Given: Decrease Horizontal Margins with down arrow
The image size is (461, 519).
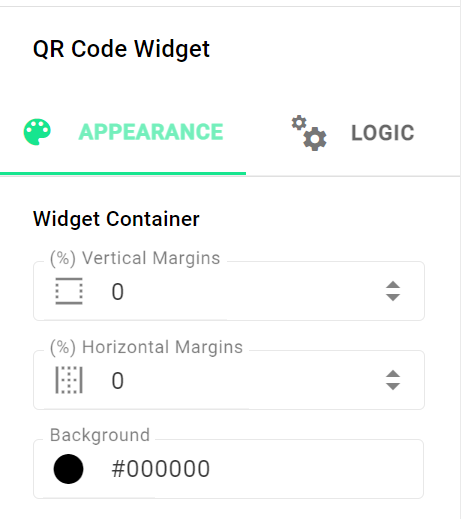Looking at the screenshot, I should coord(393,386).
